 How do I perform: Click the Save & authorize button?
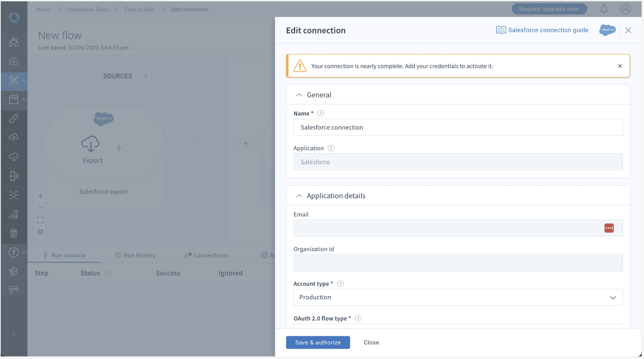(x=318, y=342)
